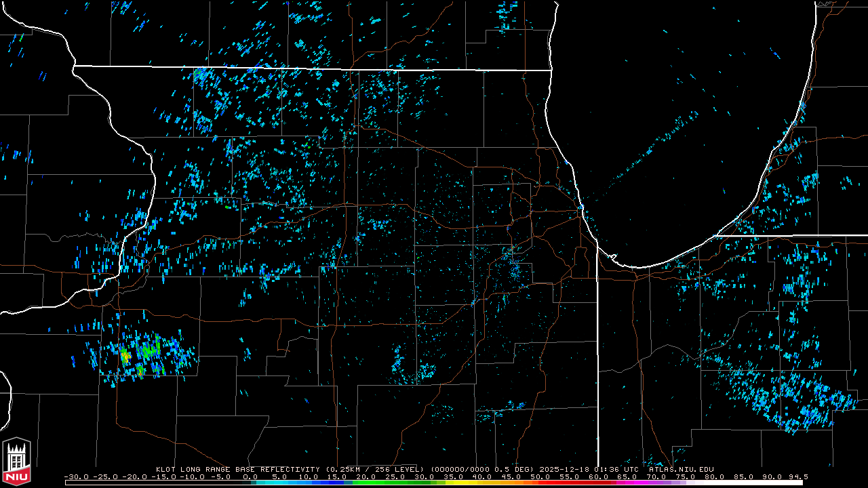
Task: Click the 0.5 DEG elevation label
Action: coord(515,469)
